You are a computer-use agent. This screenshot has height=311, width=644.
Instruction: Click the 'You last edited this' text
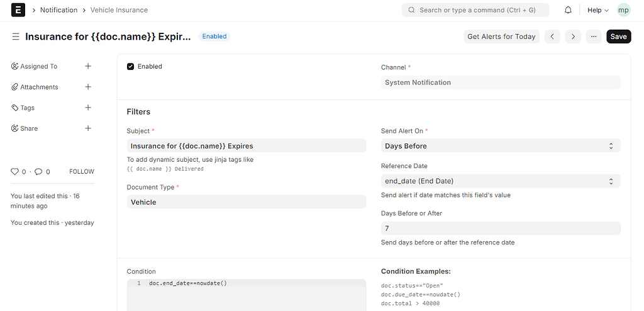click(x=45, y=201)
